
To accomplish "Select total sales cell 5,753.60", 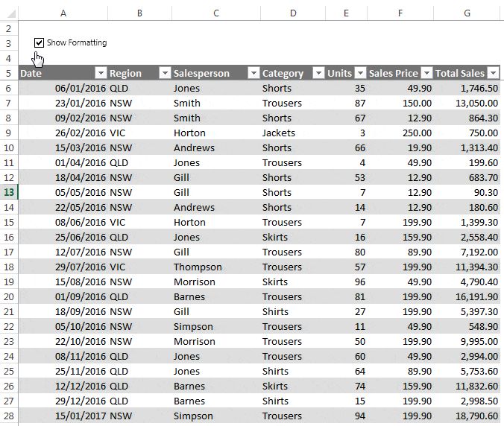I will click(467, 371).
